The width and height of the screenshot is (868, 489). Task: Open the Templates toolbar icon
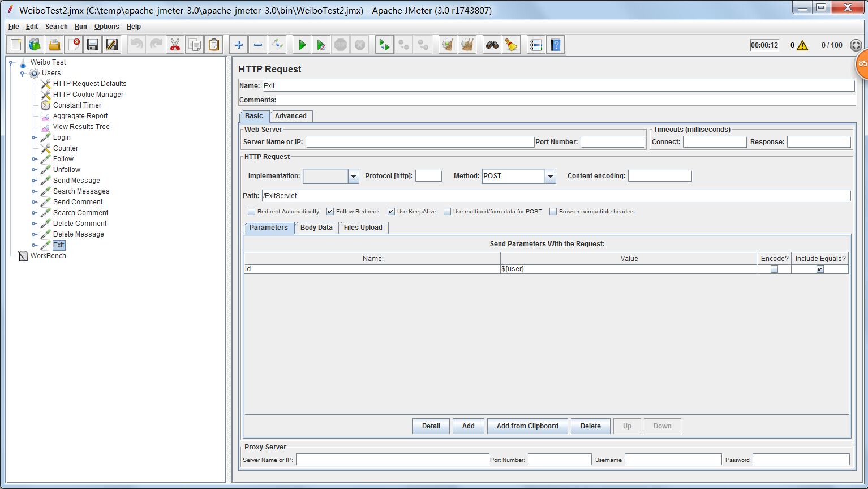tap(35, 45)
